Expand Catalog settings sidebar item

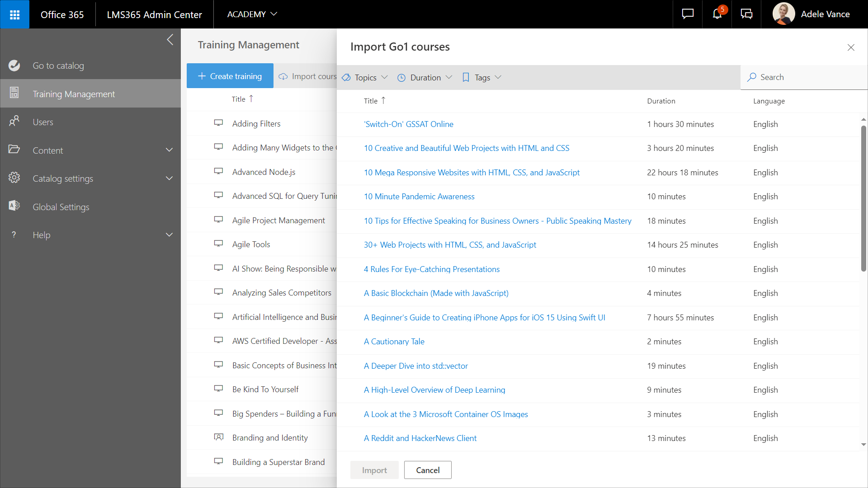169,178
